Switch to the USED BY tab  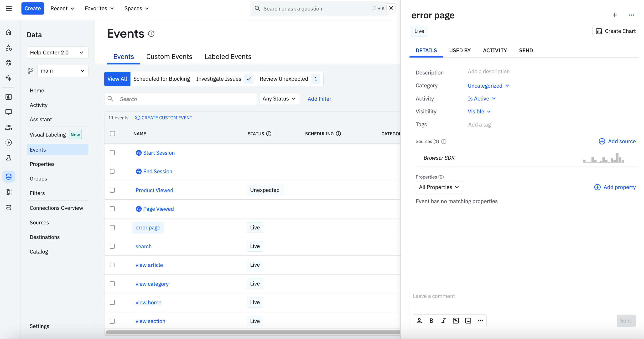click(x=459, y=51)
